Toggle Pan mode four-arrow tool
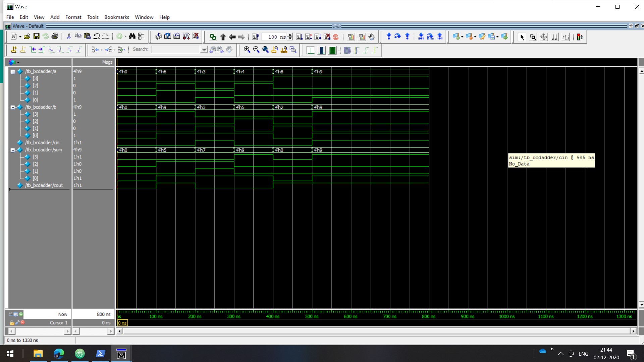 pyautogui.click(x=544, y=37)
